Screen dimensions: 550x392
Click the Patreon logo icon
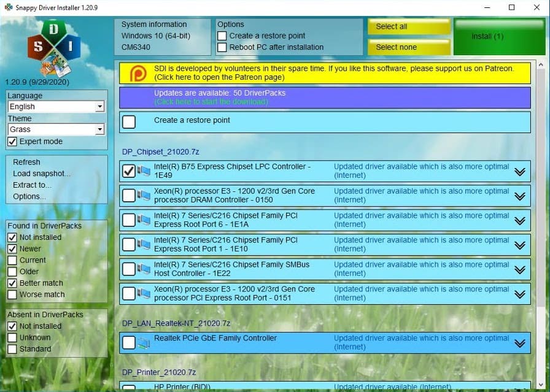pyautogui.click(x=139, y=73)
